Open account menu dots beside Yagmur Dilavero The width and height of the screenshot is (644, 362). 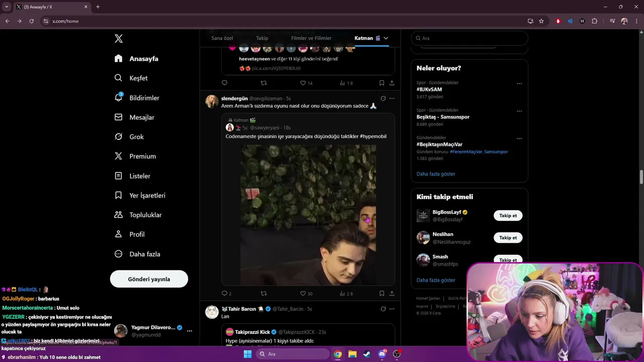click(190, 331)
